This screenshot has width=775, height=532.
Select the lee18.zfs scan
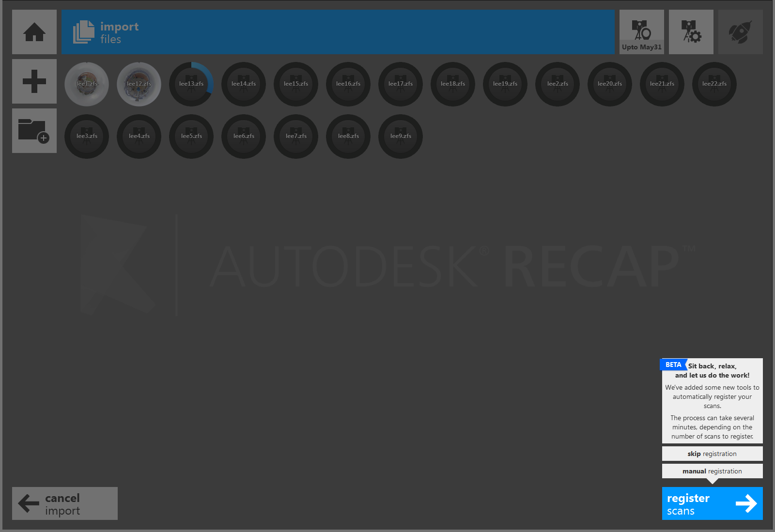453,84
